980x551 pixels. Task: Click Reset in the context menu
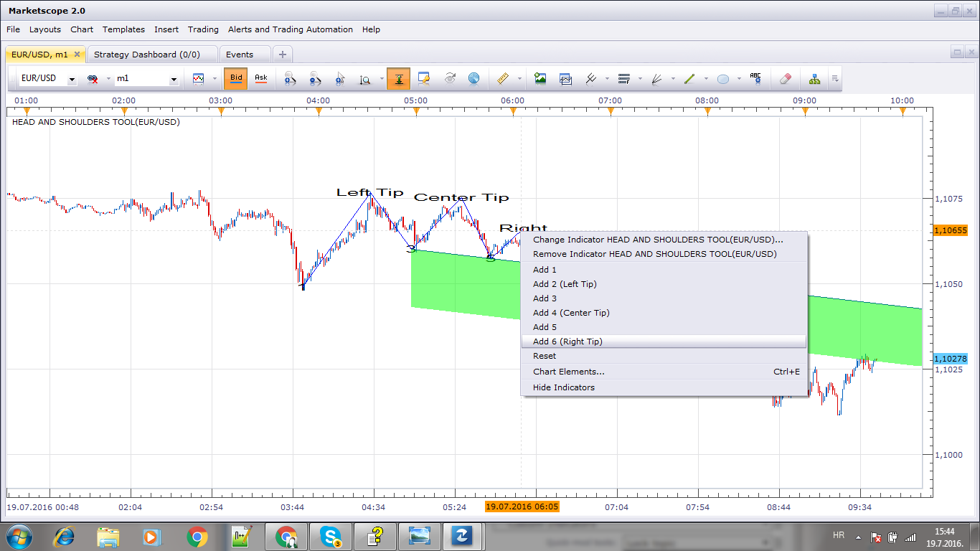pos(664,356)
